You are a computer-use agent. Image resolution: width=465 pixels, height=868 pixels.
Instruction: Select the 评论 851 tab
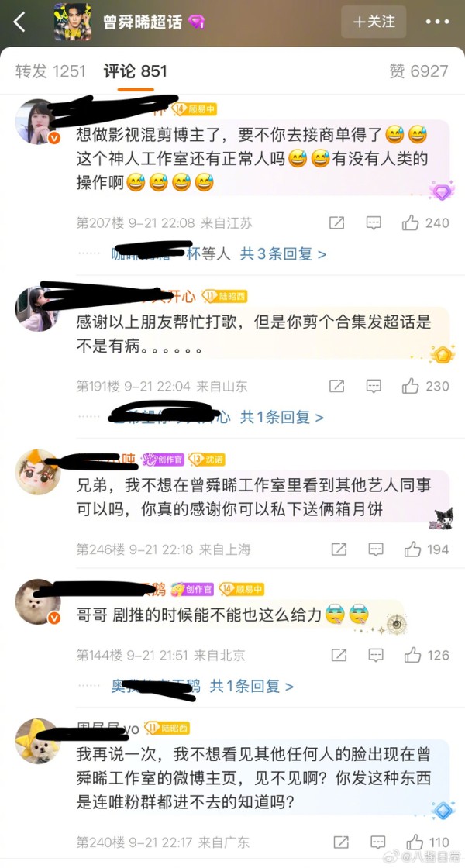click(x=135, y=71)
